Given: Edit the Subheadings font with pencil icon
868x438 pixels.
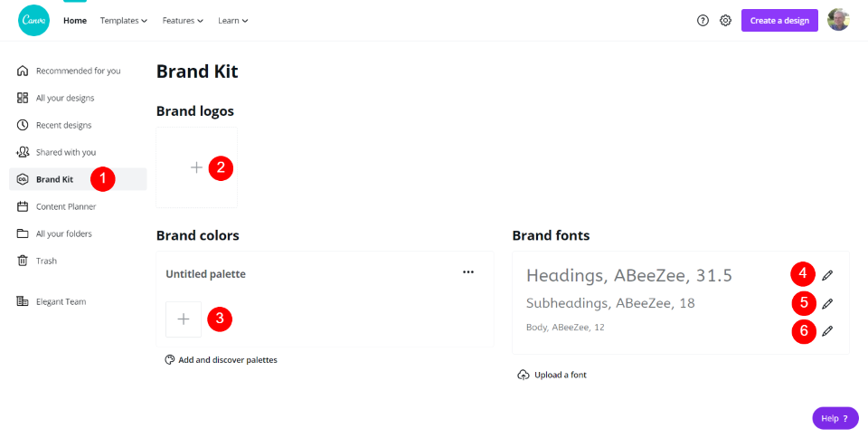Looking at the screenshot, I should (x=827, y=303).
